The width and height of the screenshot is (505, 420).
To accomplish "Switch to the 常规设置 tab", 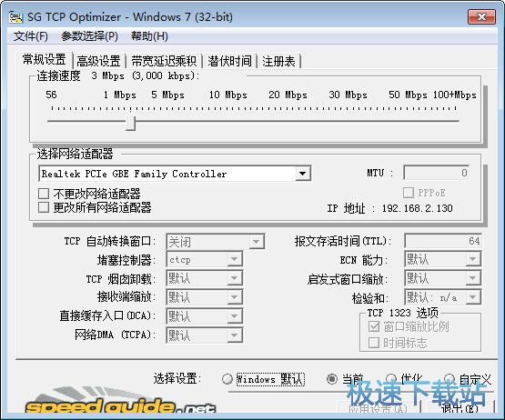I will (x=45, y=59).
